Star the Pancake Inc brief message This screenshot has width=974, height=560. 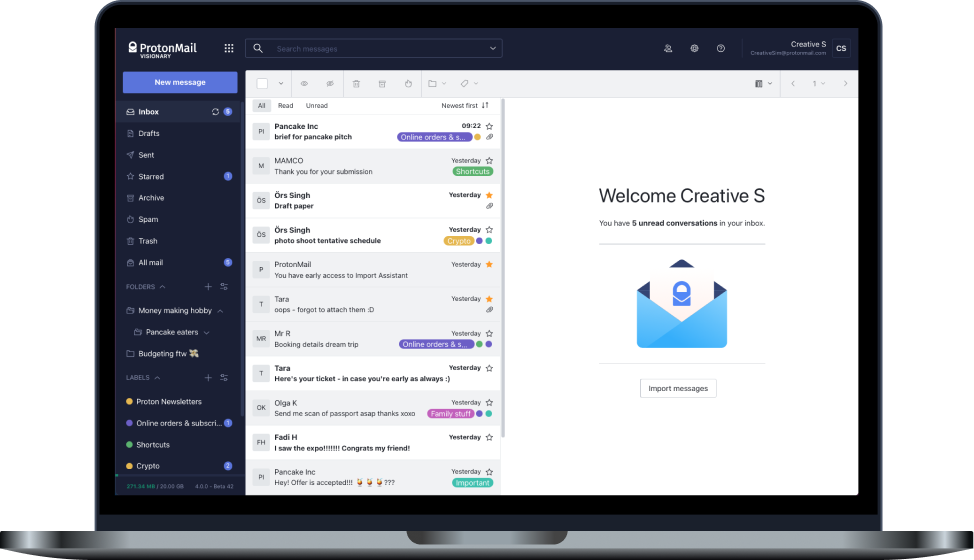tap(489, 126)
